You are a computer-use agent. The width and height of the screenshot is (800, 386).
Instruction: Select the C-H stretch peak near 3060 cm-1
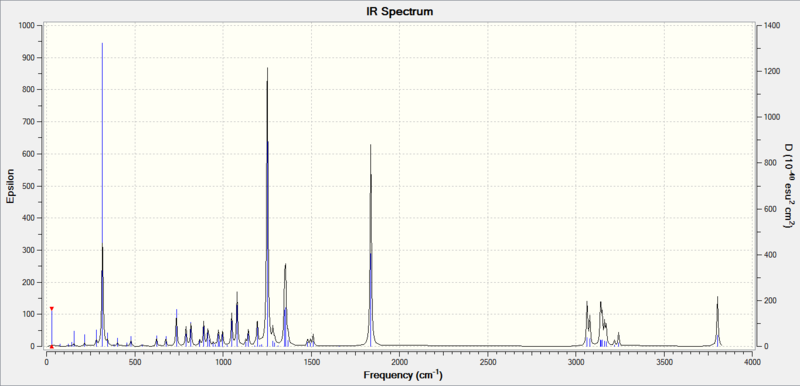pos(587,324)
